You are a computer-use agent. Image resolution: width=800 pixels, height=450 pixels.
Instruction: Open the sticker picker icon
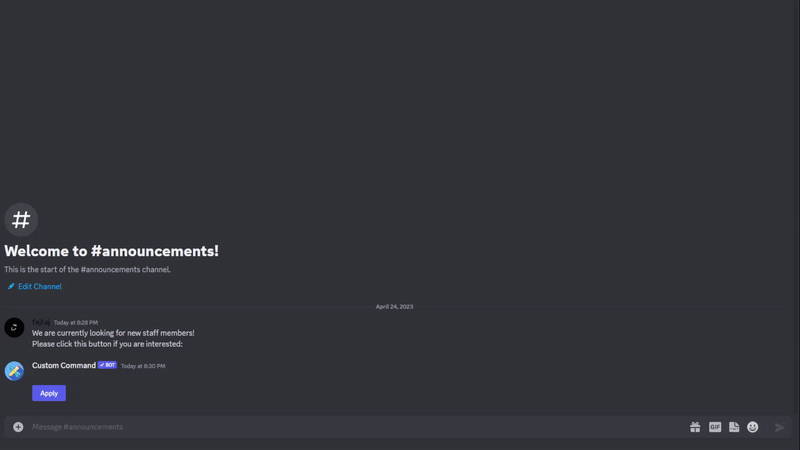(x=734, y=427)
